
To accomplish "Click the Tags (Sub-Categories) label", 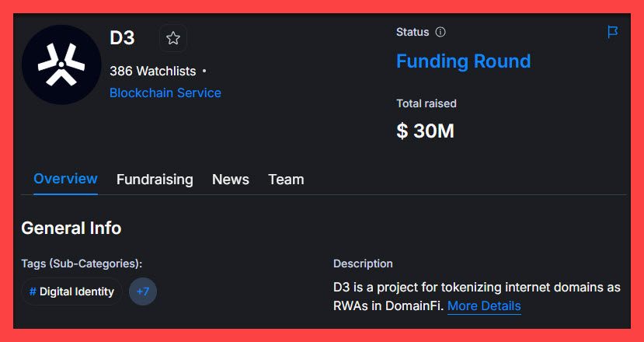I will (82, 264).
